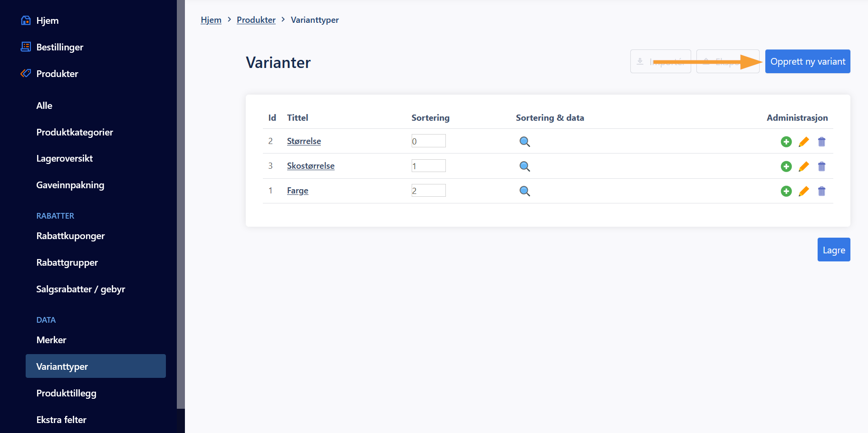Viewport: 868px width, 433px height.
Task: Click the magnifier icon in Farge row
Action: point(524,191)
